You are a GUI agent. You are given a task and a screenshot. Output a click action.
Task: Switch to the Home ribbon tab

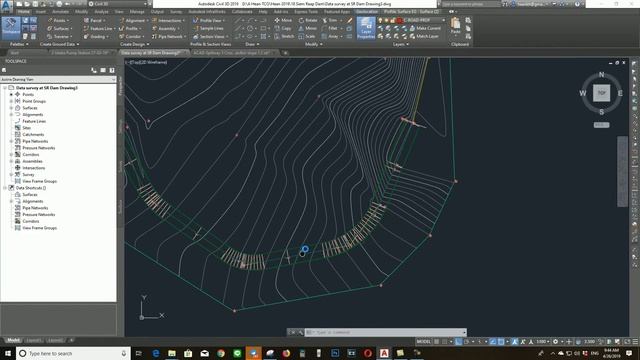tap(24, 12)
